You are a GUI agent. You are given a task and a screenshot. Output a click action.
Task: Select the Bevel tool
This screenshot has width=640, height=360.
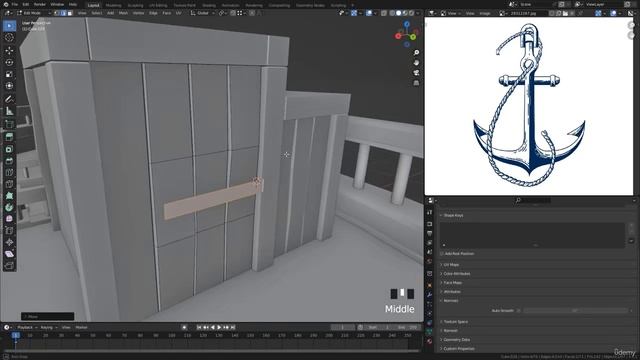[x=9, y=161]
